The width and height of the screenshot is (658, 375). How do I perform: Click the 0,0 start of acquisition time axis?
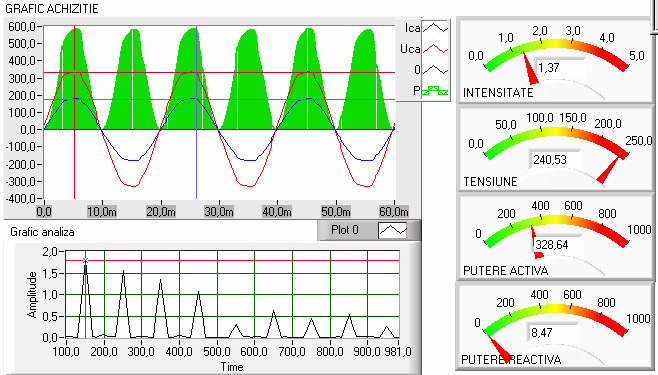44,211
